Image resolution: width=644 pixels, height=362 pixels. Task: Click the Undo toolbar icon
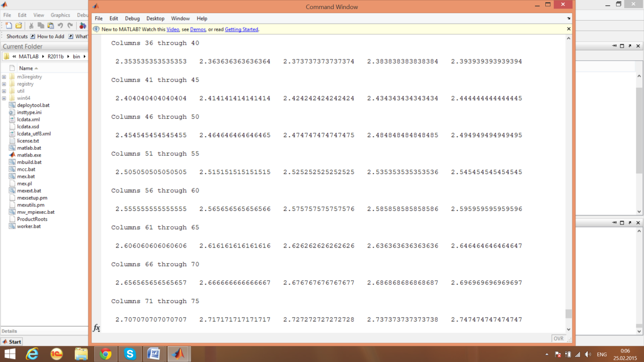pyautogui.click(x=60, y=26)
